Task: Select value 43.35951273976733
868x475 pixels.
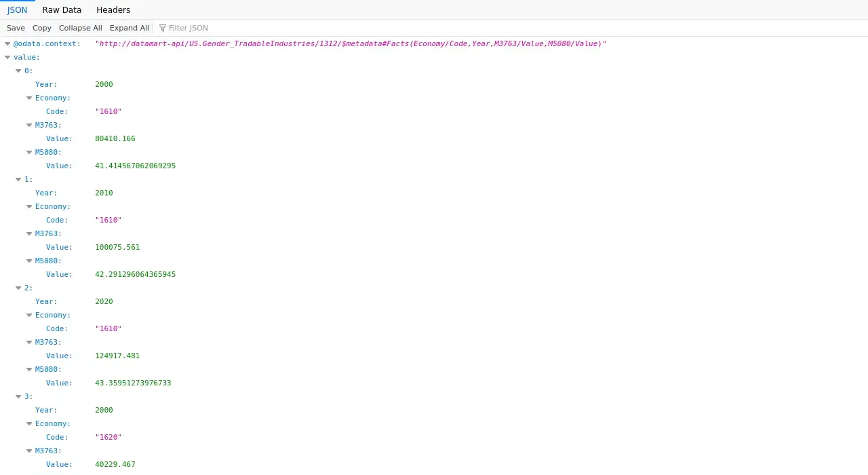Action: click(133, 383)
